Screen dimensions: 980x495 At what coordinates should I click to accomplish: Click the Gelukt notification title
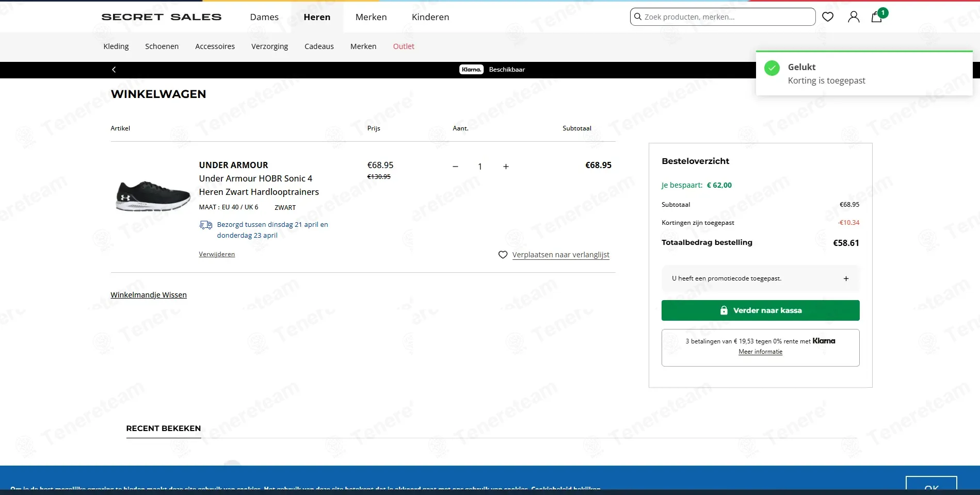point(801,67)
